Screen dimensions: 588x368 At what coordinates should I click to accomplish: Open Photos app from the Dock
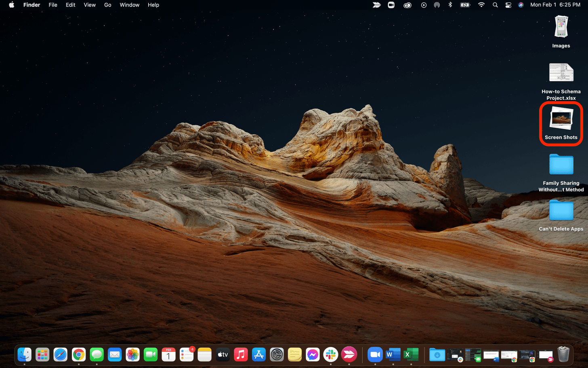click(x=132, y=355)
